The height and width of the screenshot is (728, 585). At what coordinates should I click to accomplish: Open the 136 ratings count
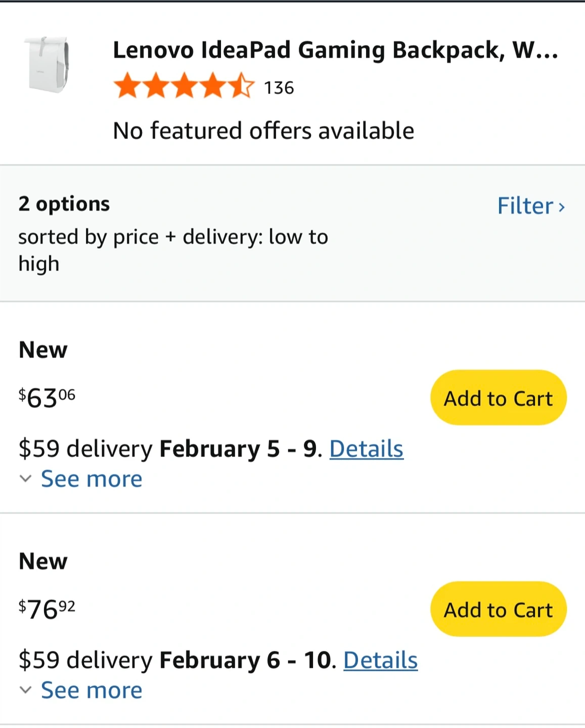coord(279,88)
